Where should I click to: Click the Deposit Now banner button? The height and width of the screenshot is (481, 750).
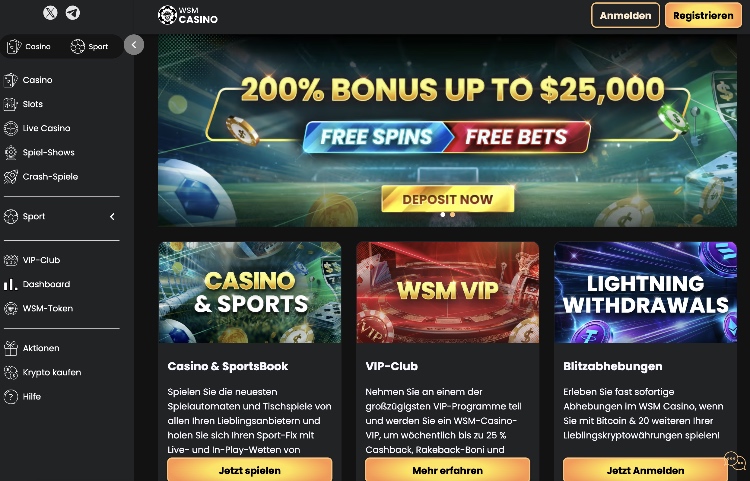(x=448, y=199)
